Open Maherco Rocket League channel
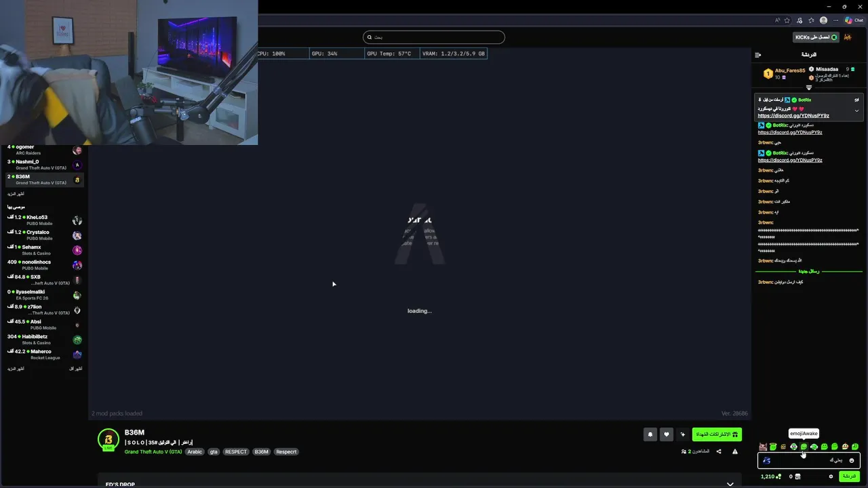 tap(44, 354)
